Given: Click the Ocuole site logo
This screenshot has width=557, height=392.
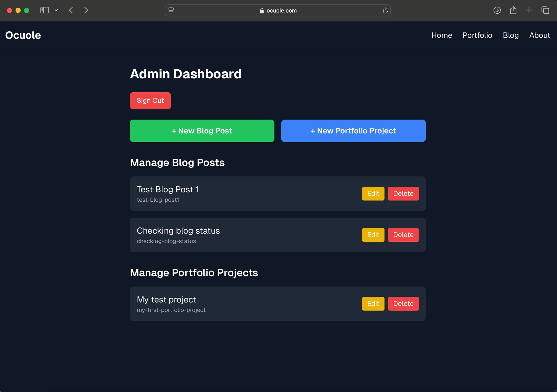Looking at the screenshot, I should (23, 35).
